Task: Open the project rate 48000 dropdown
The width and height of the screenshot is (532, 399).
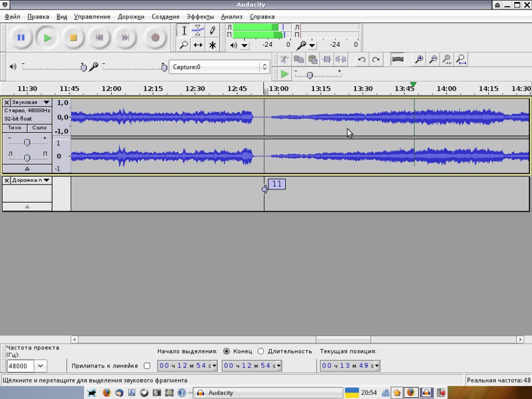Action: pyautogui.click(x=40, y=366)
